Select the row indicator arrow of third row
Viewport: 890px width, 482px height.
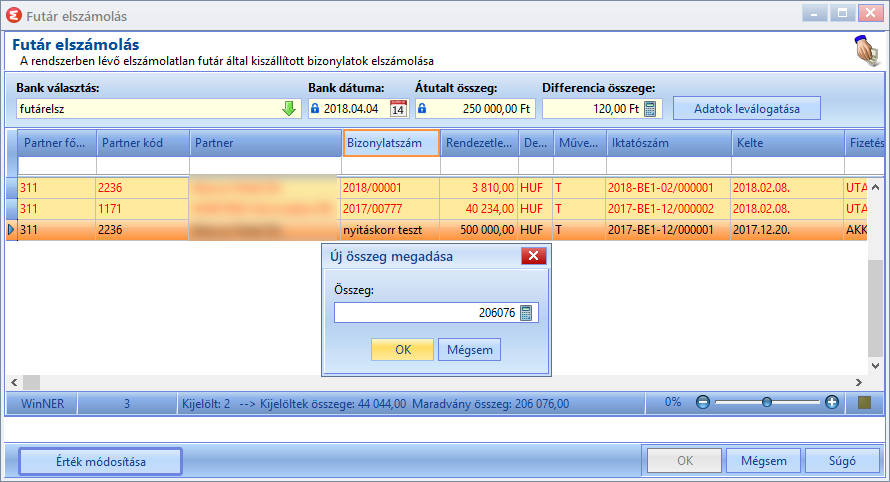11,230
